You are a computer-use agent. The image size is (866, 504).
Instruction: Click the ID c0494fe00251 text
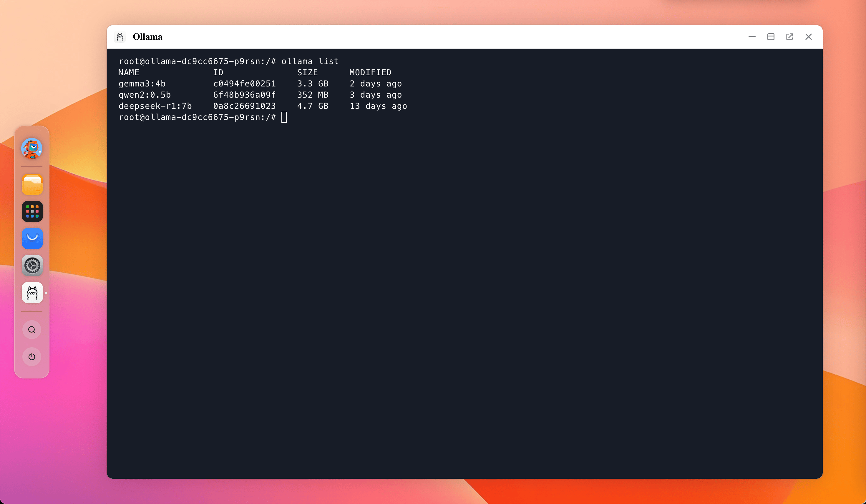(244, 84)
